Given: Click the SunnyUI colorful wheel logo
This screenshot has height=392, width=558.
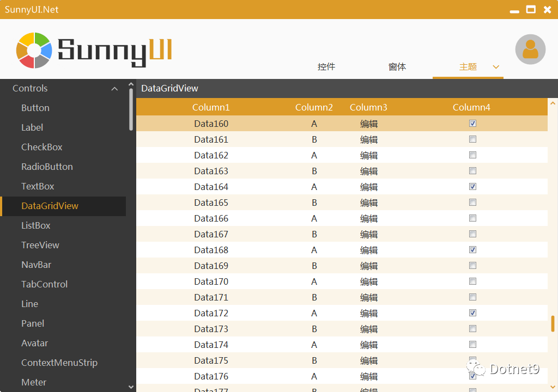Looking at the screenshot, I should 34,50.
